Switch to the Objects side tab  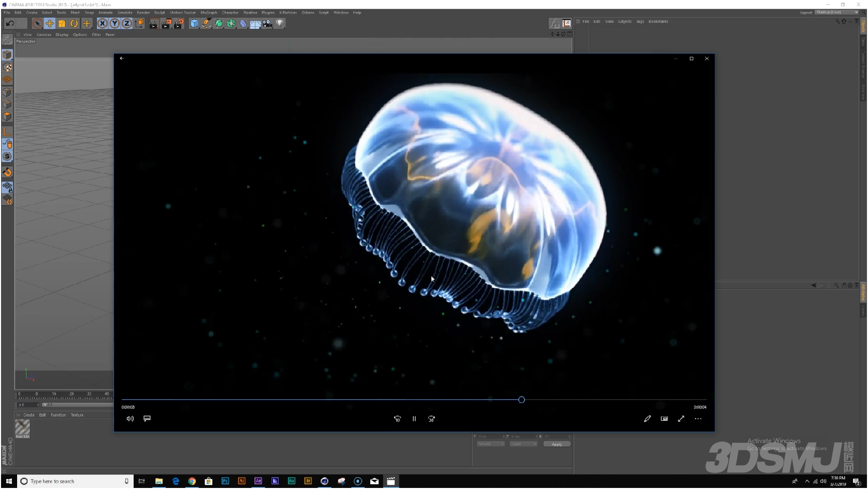pos(863,26)
